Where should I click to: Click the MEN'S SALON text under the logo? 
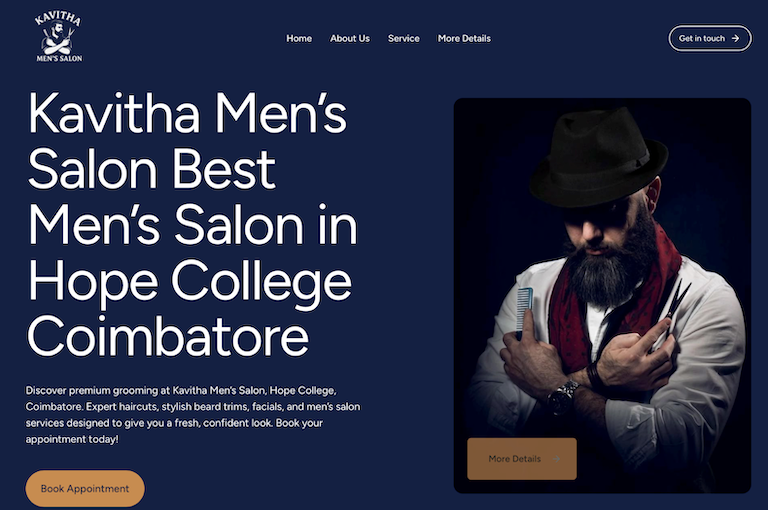pyautogui.click(x=59, y=58)
